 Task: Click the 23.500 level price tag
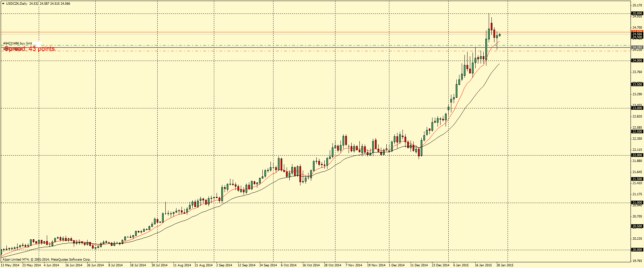coord(637,85)
